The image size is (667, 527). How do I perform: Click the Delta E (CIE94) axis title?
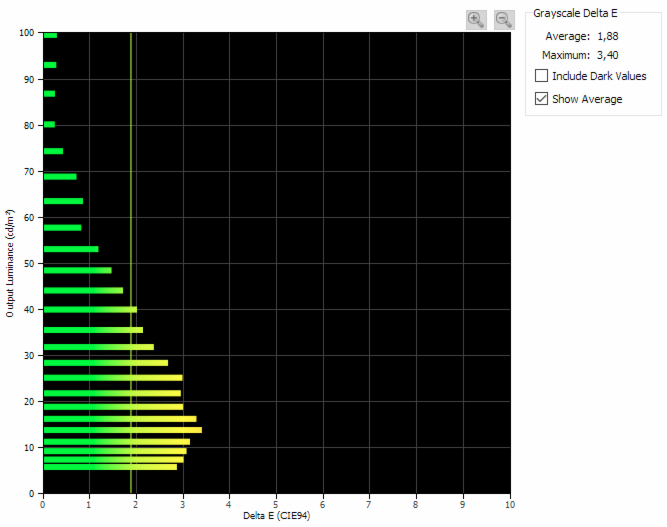coord(277,517)
